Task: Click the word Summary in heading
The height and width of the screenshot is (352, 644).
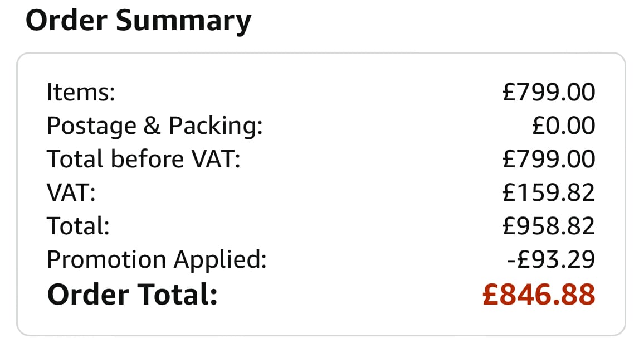Action: pos(184,21)
